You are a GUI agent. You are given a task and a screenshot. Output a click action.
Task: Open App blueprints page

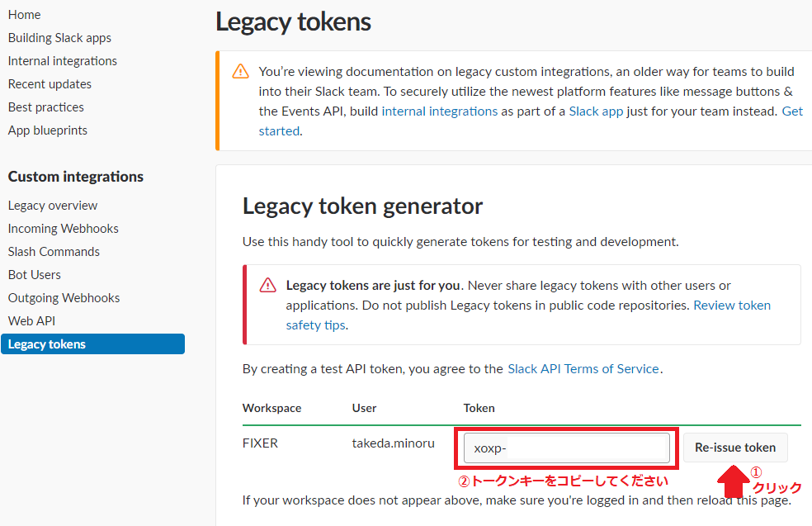tap(48, 130)
